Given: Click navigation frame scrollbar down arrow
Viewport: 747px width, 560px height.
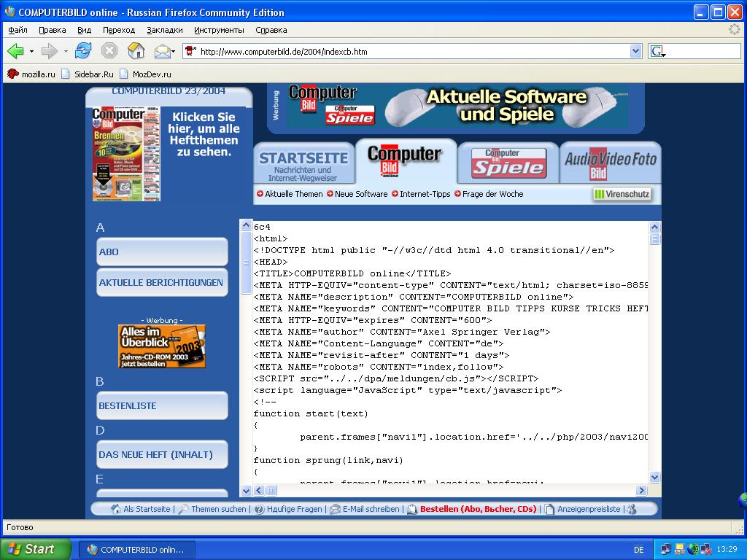Looking at the screenshot, I should click(246, 491).
